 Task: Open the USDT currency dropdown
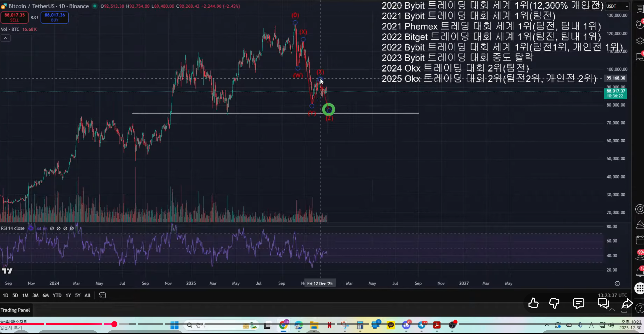(x=617, y=6)
